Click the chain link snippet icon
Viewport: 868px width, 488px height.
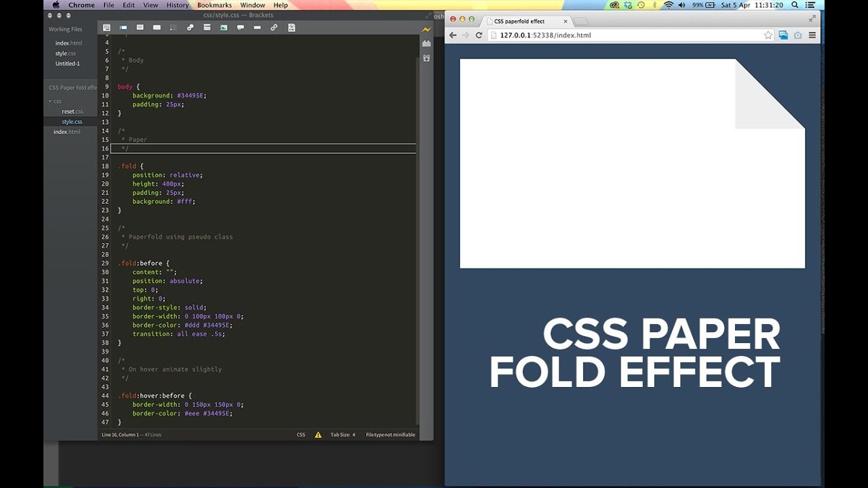click(x=274, y=28)
